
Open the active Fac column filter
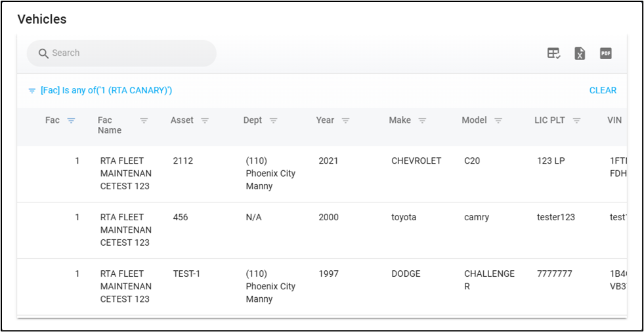pyautogui.click(x=72, y=120)
